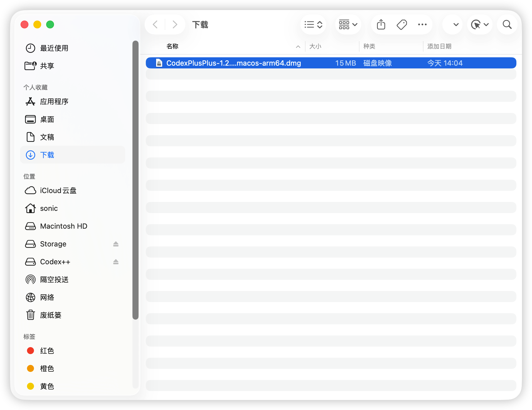Click the cloud icon beside iCloud云盘
Viewport: 532px width, 410px height.
tap(30, 191)
